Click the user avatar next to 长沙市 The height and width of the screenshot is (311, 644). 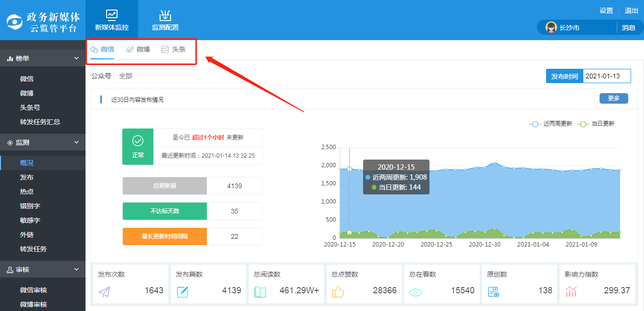[551, 28]
